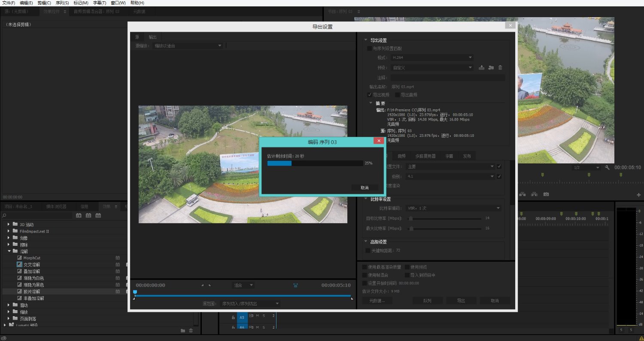The height and width of the screenshot is (341, 644).
Task: Click the 取消 button in the encoding dialog
Action: tap(365, 187)
